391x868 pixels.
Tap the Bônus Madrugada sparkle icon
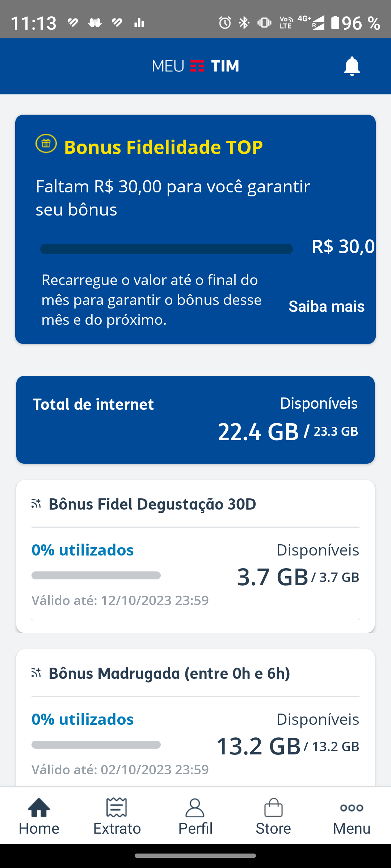coord(36,673)
